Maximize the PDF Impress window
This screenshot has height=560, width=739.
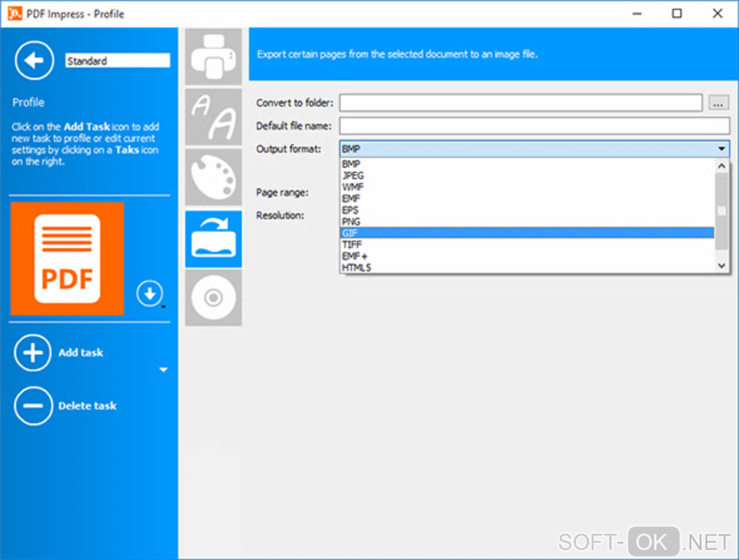click(677, 14)
